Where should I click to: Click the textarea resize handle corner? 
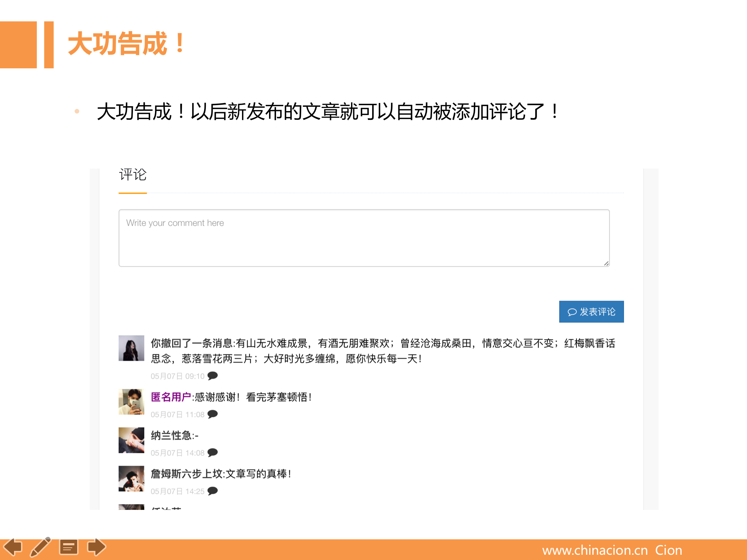606,264
